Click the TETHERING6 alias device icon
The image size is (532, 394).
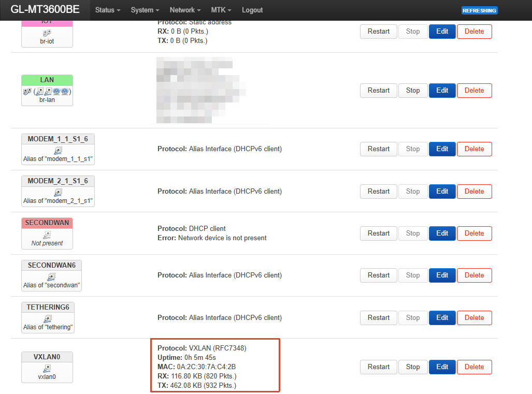[x=48, y=319]
